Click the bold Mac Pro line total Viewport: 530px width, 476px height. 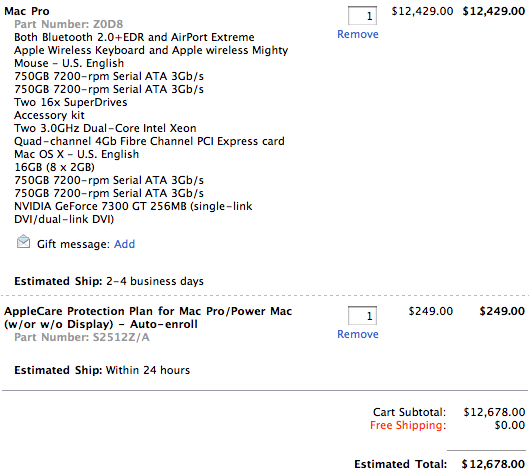click(x=493, y=11)
